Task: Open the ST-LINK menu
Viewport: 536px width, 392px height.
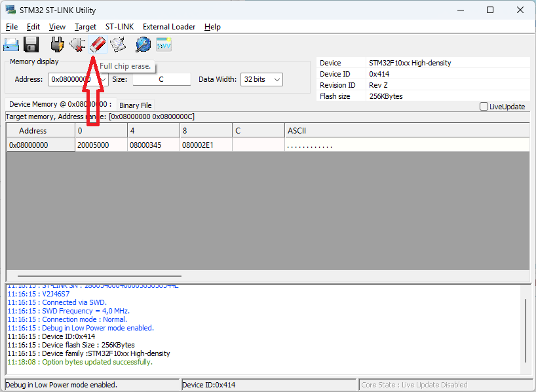Action: coord(120,27)
